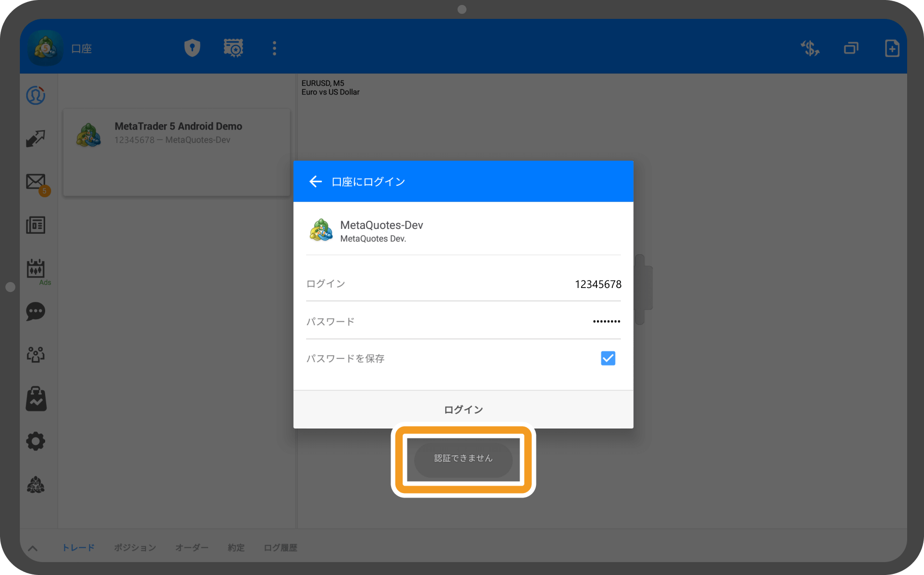
Task: Open the settings gear in sidebar
Action: pyautogui.click(x=36, y=441)
